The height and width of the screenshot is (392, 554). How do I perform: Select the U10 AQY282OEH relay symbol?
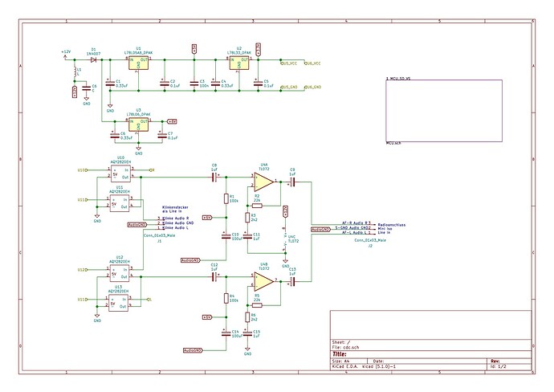[120, 174]
